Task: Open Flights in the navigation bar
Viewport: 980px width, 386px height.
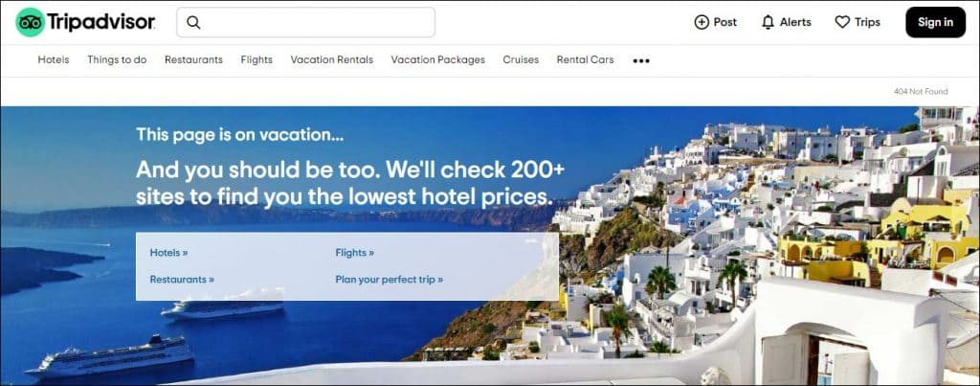Action: pos(256,60)
